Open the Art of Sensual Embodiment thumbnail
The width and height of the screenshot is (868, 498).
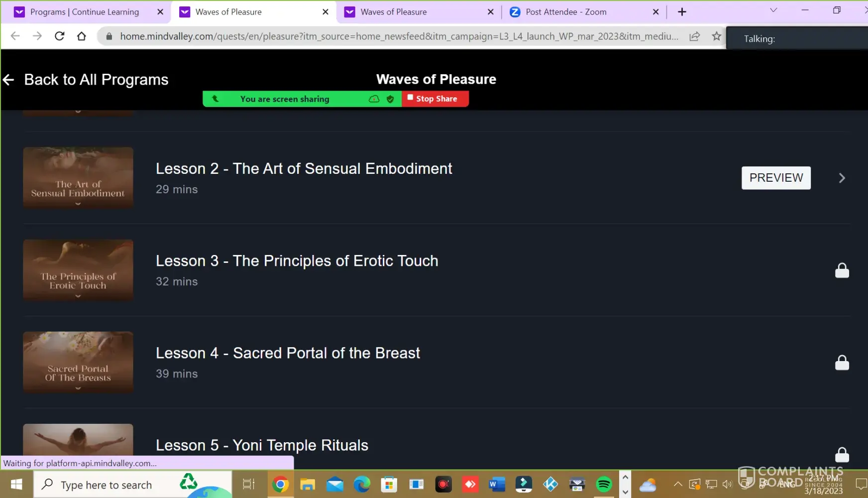(x=78, y=178)
